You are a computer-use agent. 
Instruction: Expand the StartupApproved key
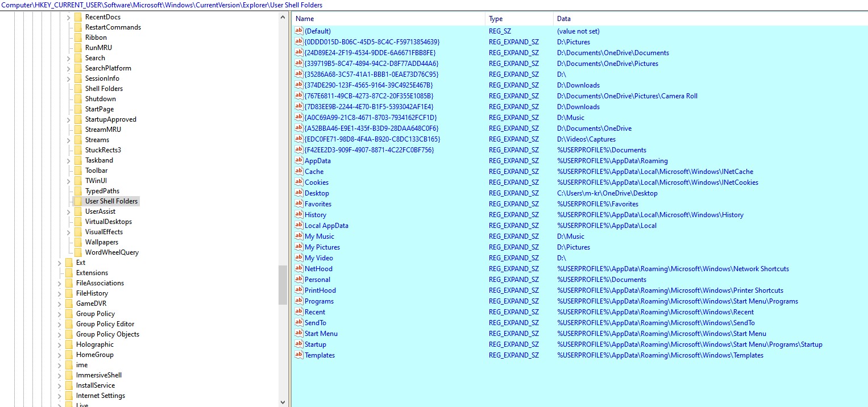[x=68, y=119]
